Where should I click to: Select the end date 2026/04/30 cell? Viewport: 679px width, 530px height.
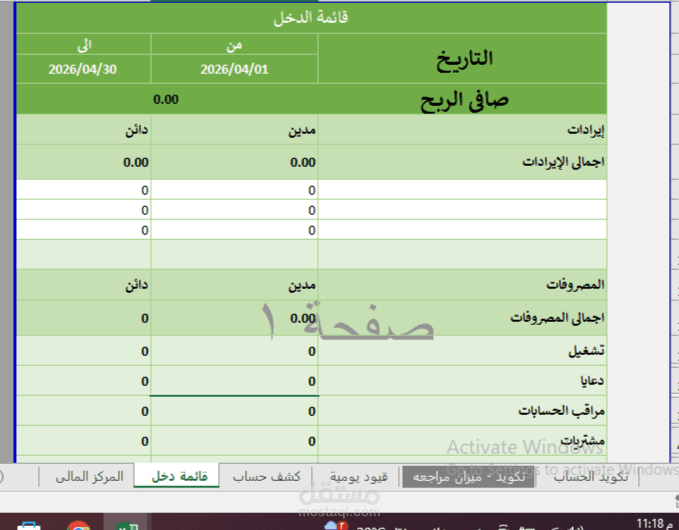point(84,69)
